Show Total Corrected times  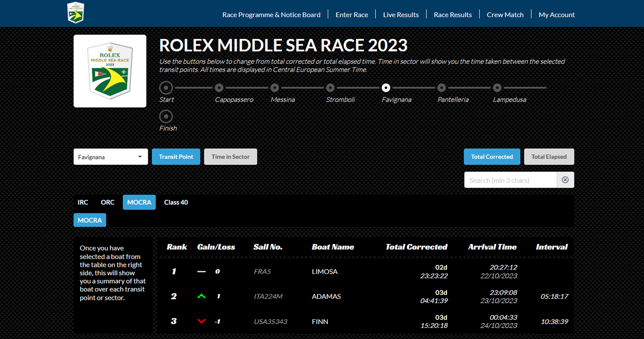coord(492,157)
